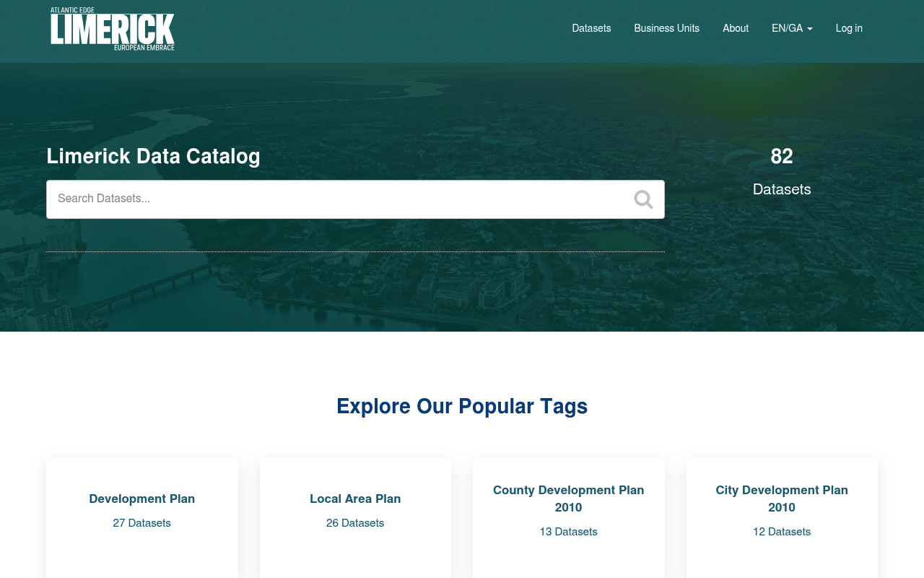This screenshot has height=578, width=924.
Task: Click the 82 datasets total number
Action: tap(782, 157)
